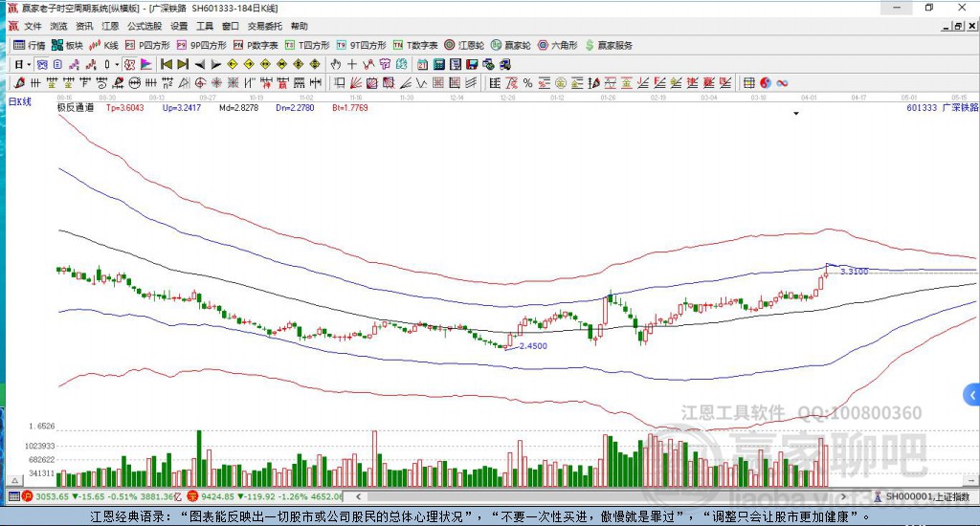Select the Gann fan lines tool
This screenshot has width=980, height=526.
tap(356, 82)
